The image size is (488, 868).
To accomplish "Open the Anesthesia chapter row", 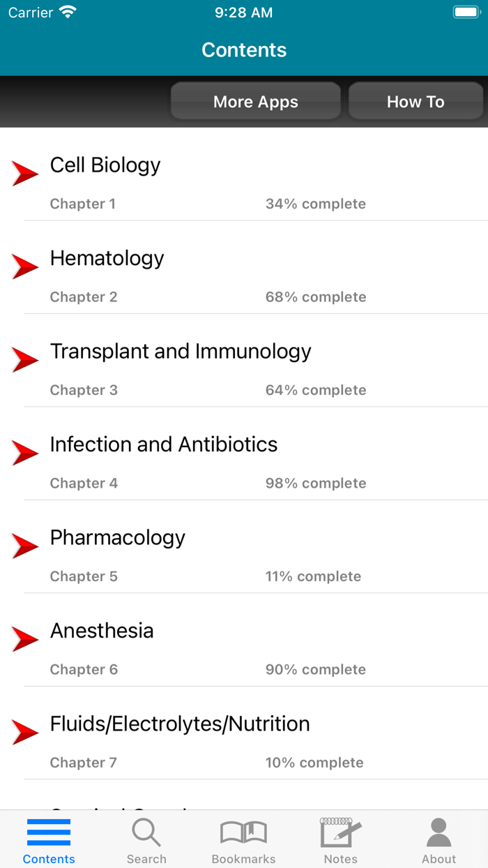I will (102, 631).
